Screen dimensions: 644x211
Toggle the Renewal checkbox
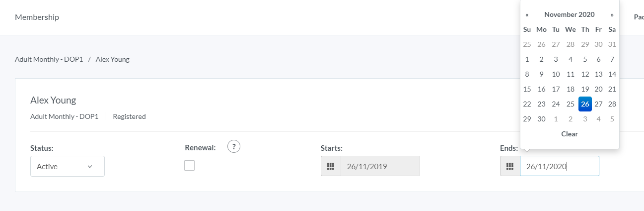pyautogui.click(x=189, y=166)
